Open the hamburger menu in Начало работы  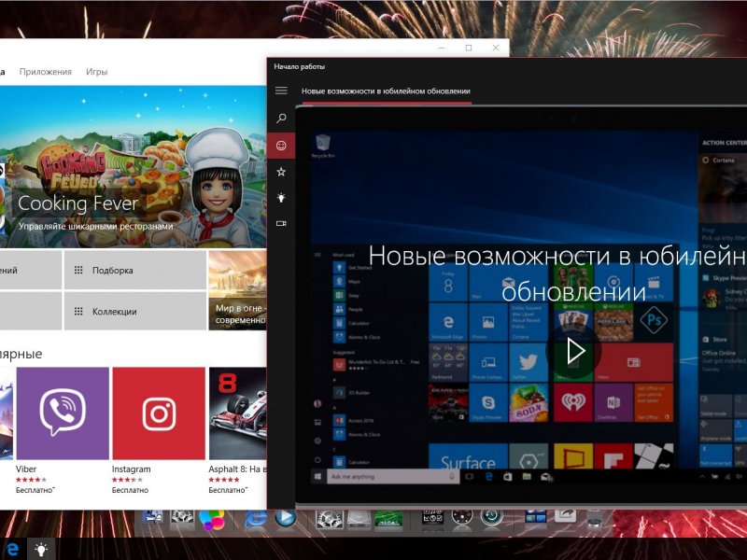point(281,91)
